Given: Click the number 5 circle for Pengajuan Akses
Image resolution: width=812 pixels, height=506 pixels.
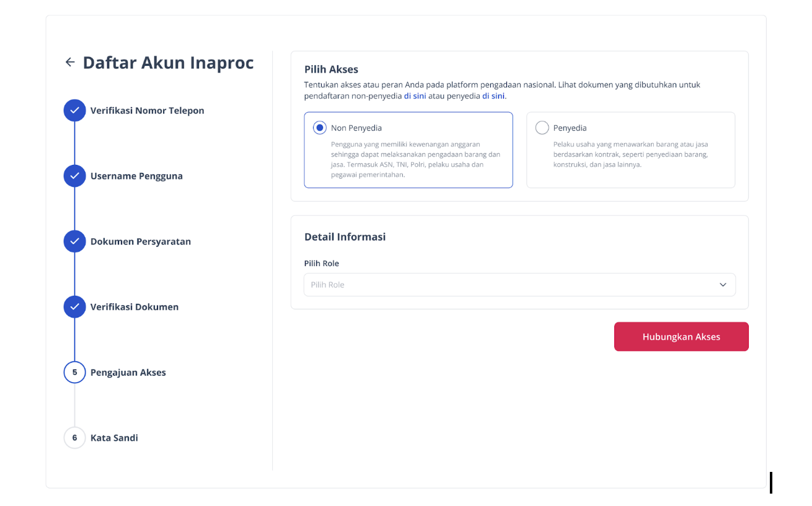Looking at the screenshot, I should point(74,372).
